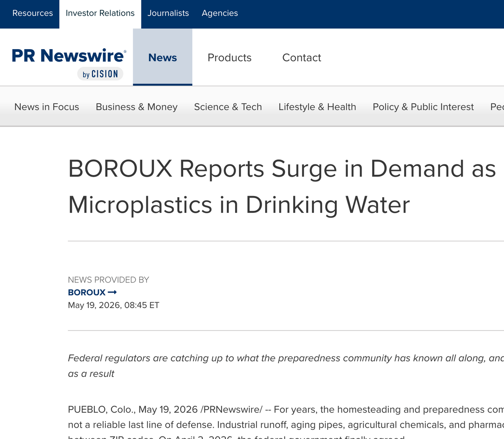
Task: Click the arrow icon beside BOROUX
Action: tap(112, 292)
